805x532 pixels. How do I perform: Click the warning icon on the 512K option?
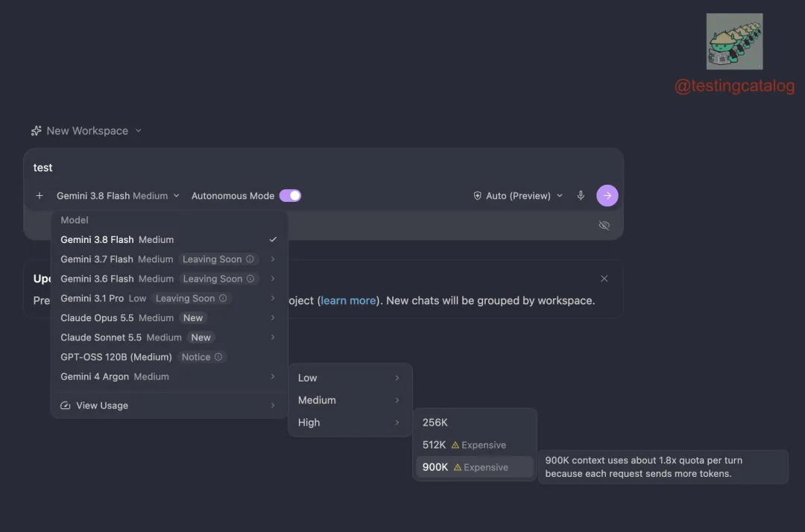pyautogui.click(x=455, y=445)
